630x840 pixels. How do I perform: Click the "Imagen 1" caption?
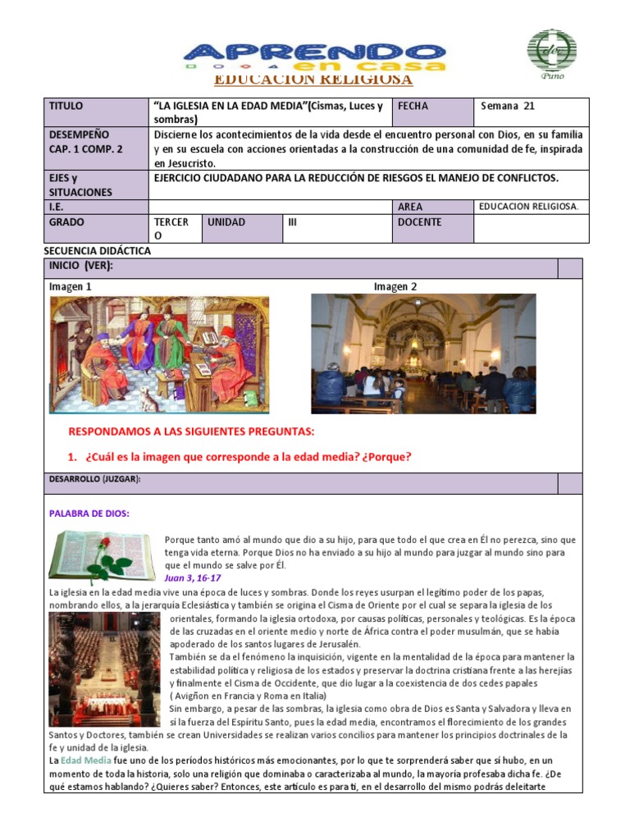pos(71,286)
